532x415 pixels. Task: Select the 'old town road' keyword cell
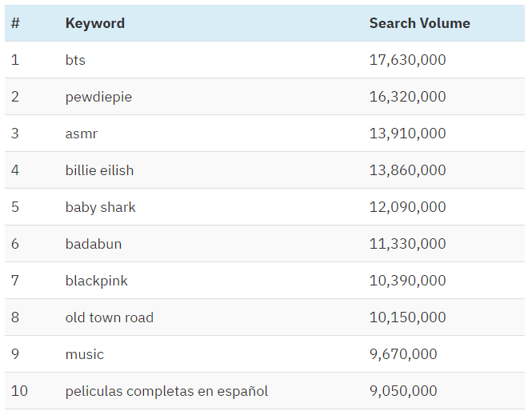(110, 317)
